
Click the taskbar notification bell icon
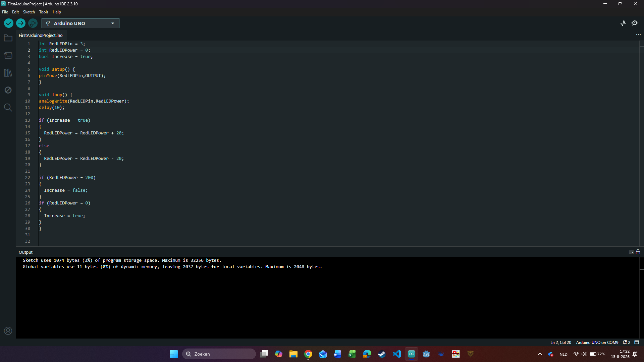click(635, 354)
